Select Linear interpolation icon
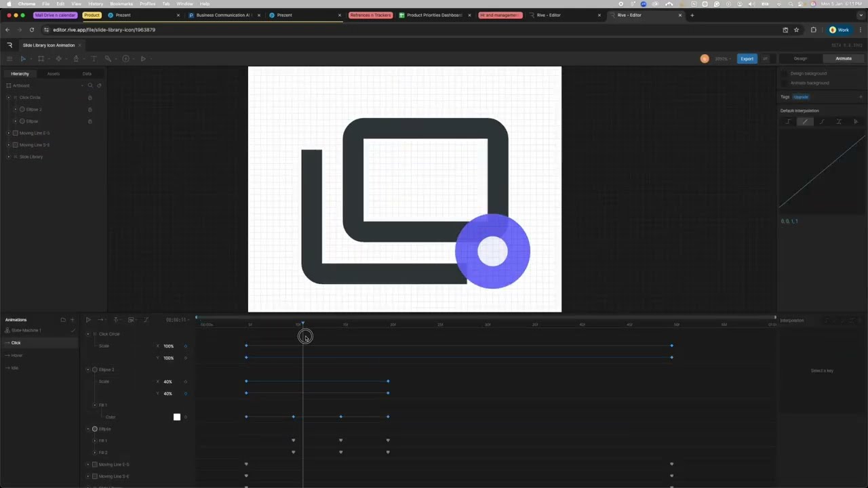The height and width of the screenshot is (488, 868). click(x=805, y=122)
